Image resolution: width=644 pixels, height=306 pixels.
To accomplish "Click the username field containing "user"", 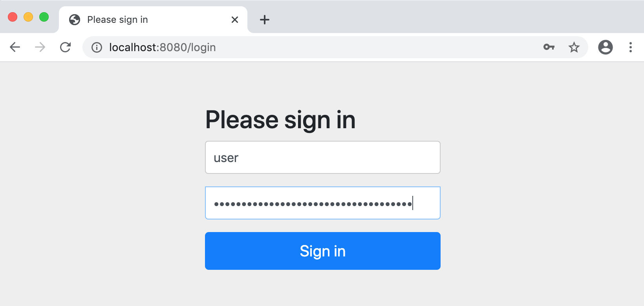I will coord(322,157).
